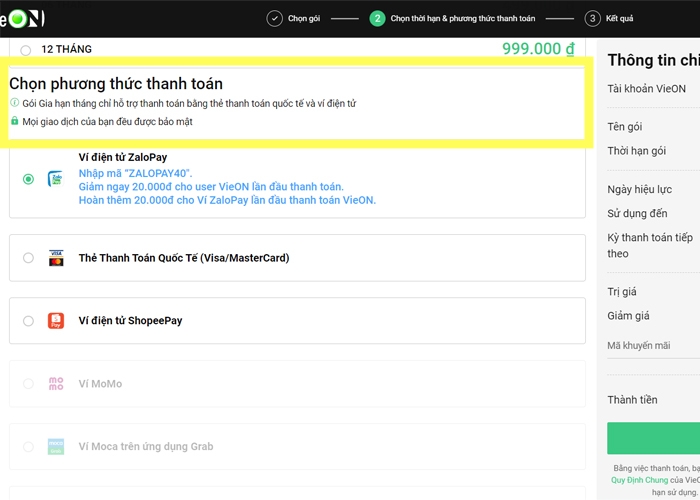Click the Ví điện tử ZaloPay title
Screen dimensions: 700x500
[x=123, y=157]
